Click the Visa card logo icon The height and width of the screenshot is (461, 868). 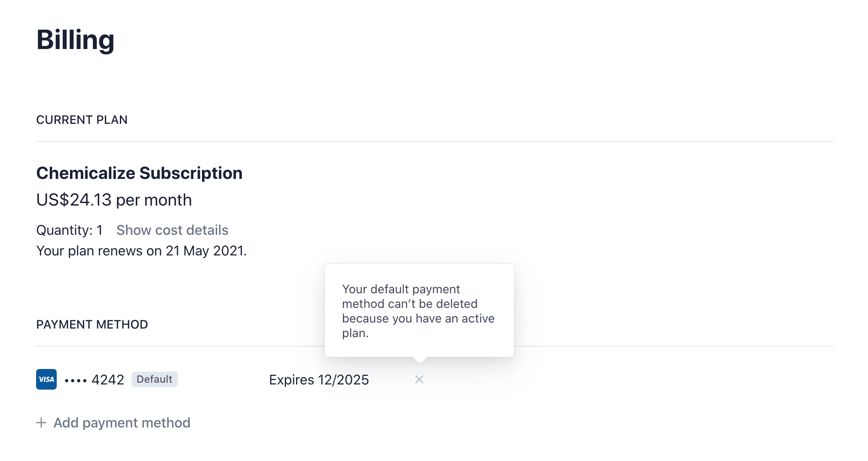point(46,379)
